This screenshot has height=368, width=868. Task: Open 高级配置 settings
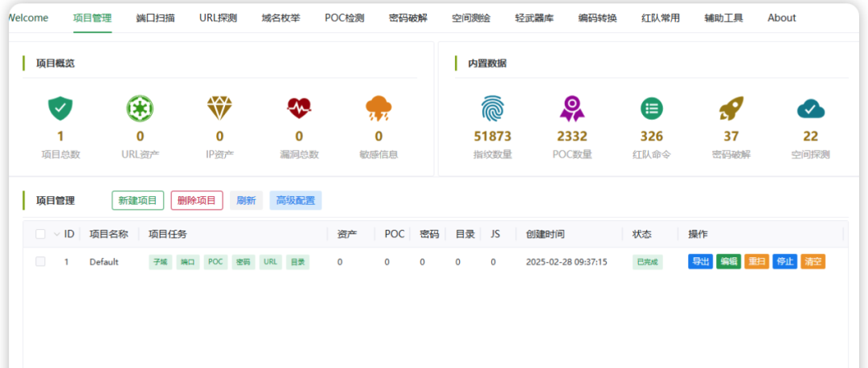(x=296, y=200)
